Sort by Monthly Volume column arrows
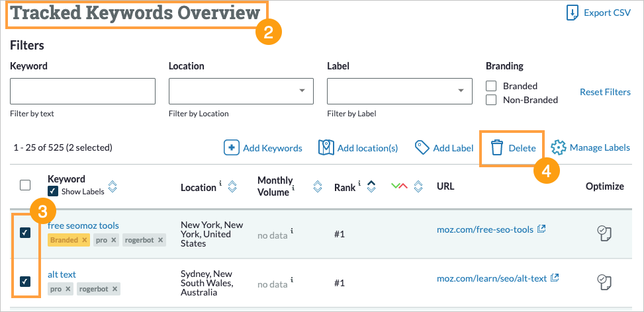The width and height of the screenshot is (644, 312). 318,187
